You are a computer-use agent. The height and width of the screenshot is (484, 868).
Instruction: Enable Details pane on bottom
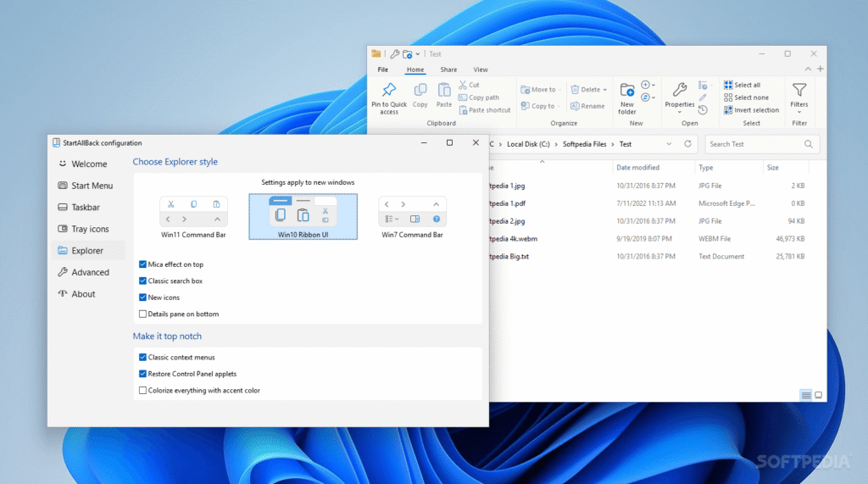[x=142, y=314]
